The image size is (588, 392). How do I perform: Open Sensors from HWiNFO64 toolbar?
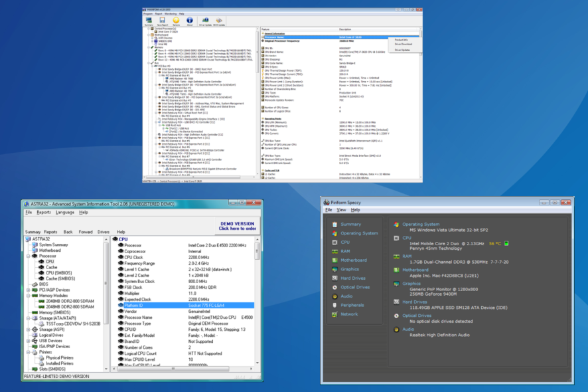pyautogui.click(x=176, y=21)
